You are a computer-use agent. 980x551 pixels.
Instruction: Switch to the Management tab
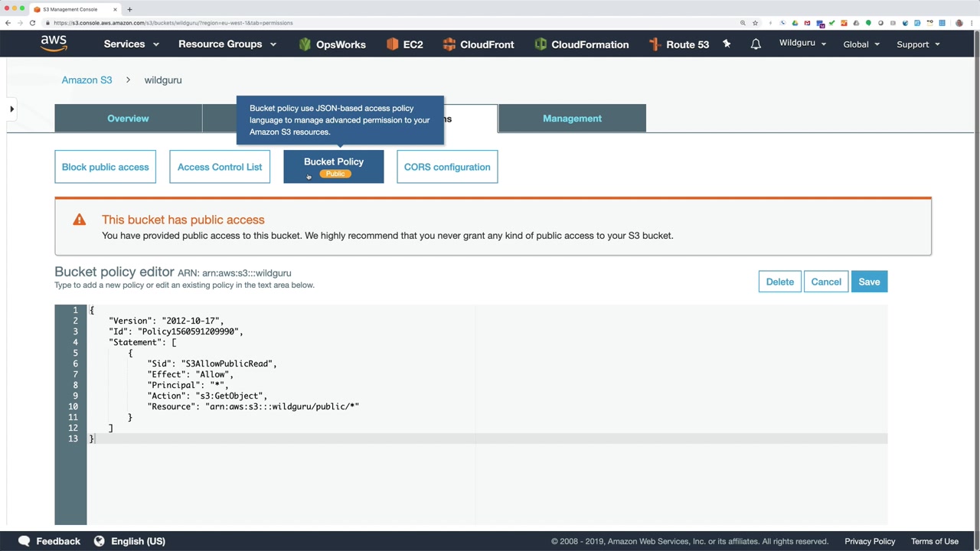(572, 119)
